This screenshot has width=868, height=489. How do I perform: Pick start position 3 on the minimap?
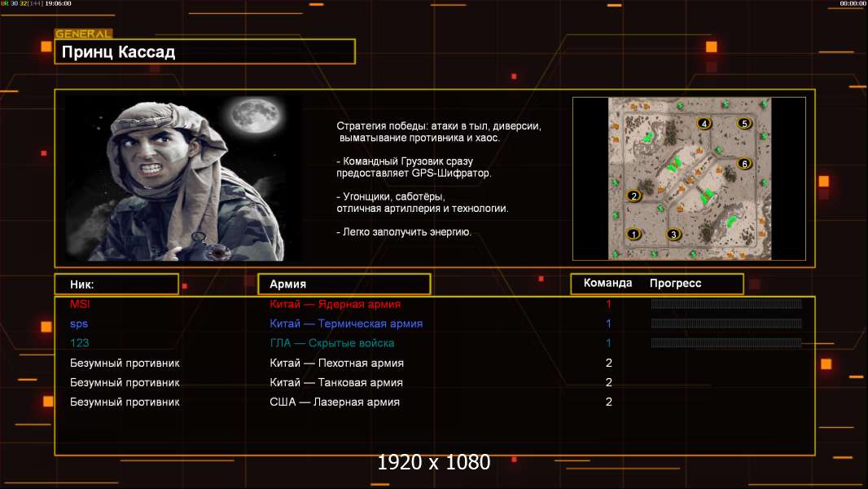coord(673,235)
